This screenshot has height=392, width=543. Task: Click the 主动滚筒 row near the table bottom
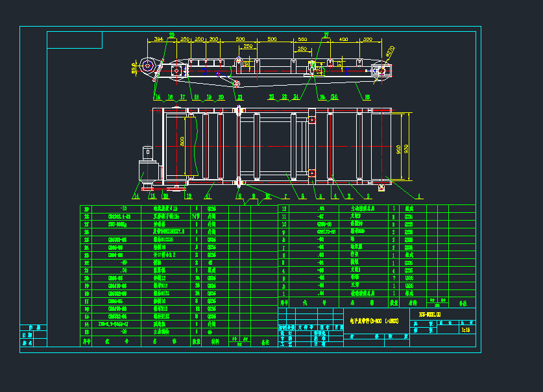point(162,331)
